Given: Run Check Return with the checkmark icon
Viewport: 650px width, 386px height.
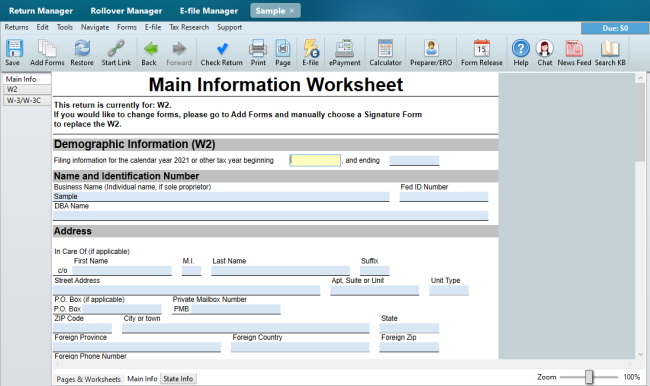Looking at the screenshot, I should [222, 49].
